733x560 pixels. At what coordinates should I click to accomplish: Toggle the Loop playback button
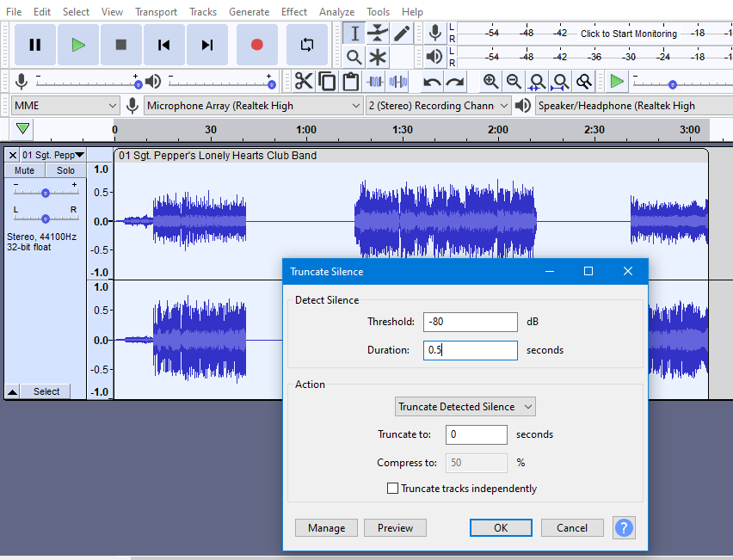tap(306, 45)
